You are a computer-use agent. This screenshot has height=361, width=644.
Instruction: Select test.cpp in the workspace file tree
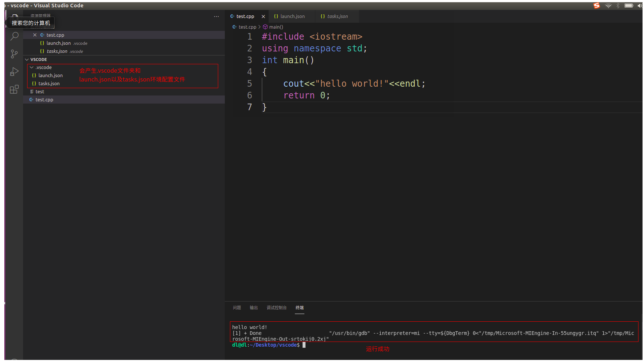[x=124, y=100]
